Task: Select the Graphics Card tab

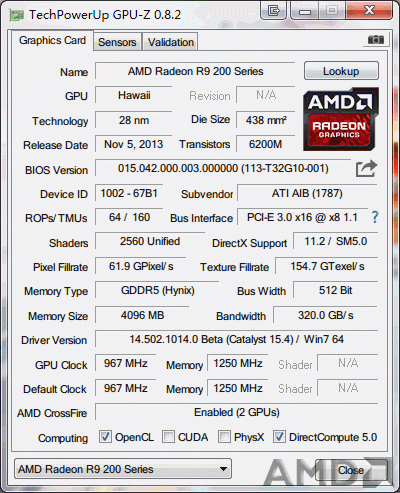Action: click(x=52, y=40)
